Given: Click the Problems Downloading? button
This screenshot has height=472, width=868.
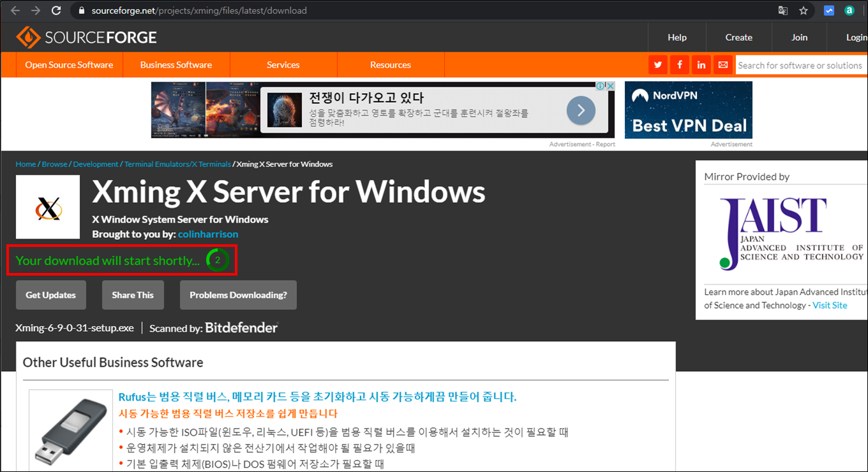Looking at the screenshot, I should pos(238,295).
